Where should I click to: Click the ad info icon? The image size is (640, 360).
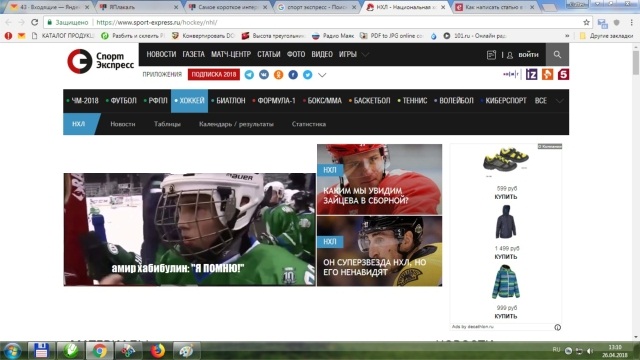click(558, 327)
